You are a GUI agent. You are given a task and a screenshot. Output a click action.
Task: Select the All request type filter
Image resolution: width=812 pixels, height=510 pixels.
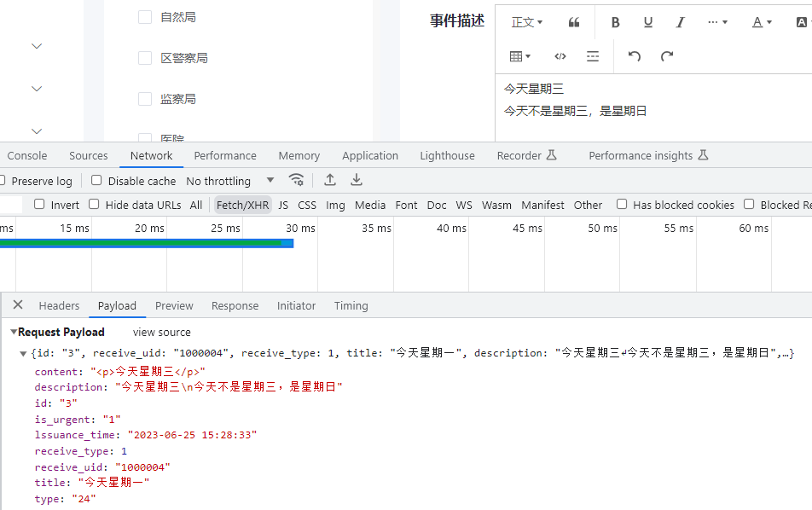(196, 205)
